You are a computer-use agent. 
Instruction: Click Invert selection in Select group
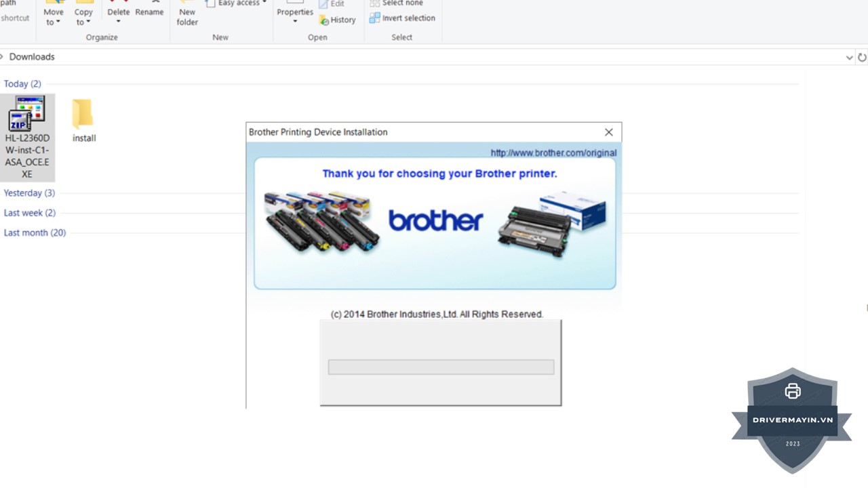point(403,18)
